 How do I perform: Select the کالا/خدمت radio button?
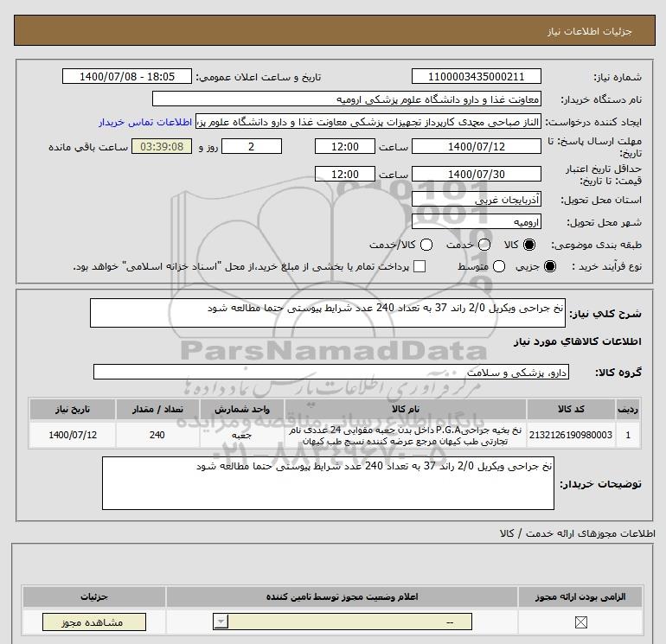426,245
